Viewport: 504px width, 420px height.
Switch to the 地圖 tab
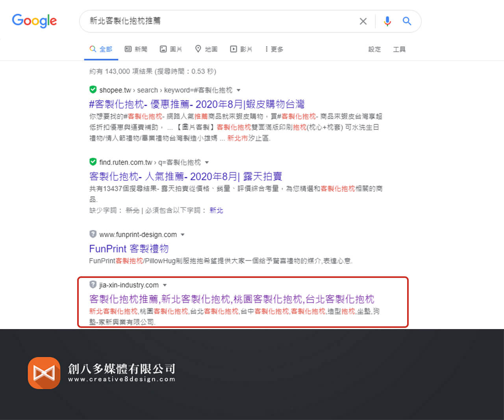206,49
